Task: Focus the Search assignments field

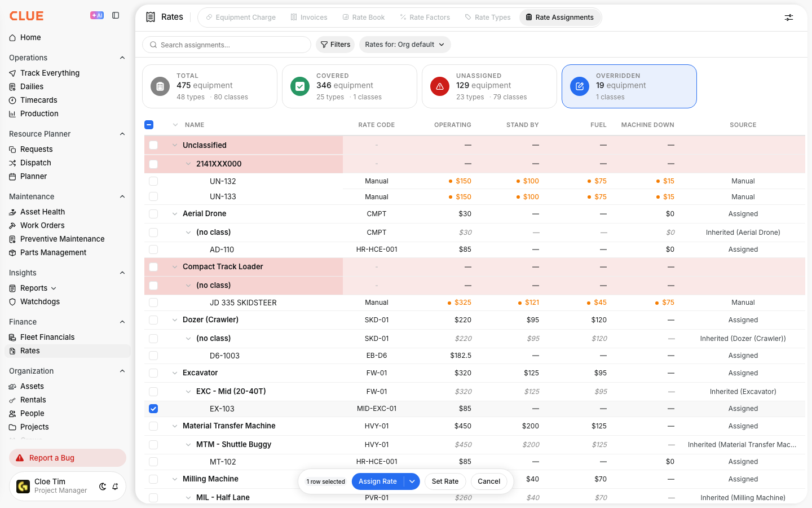Action: [227, 45]
